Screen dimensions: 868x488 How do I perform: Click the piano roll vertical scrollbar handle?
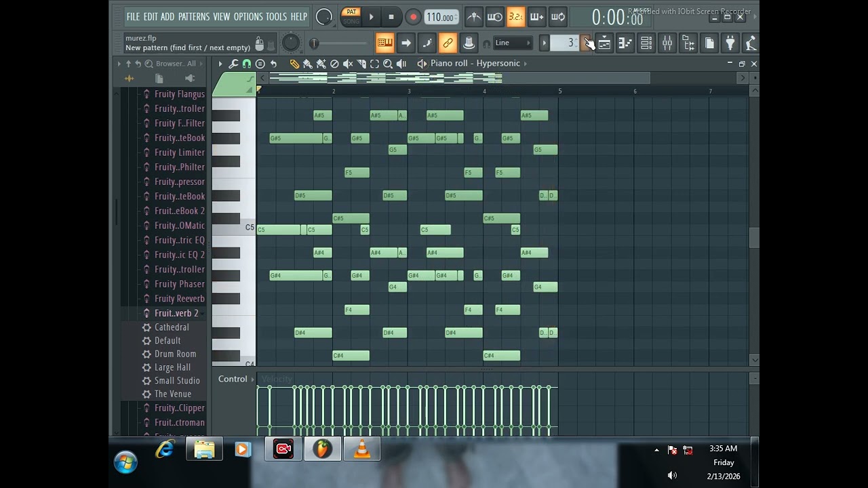coord(753,238)
